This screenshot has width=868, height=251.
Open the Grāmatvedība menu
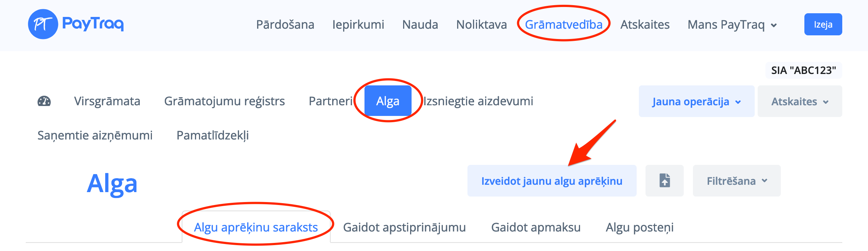tap(563, 25)
